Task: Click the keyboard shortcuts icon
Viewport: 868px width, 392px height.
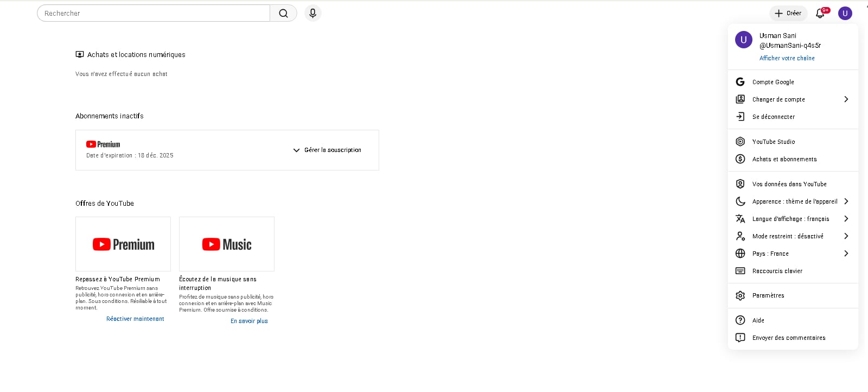Action: tap(740, 271)
